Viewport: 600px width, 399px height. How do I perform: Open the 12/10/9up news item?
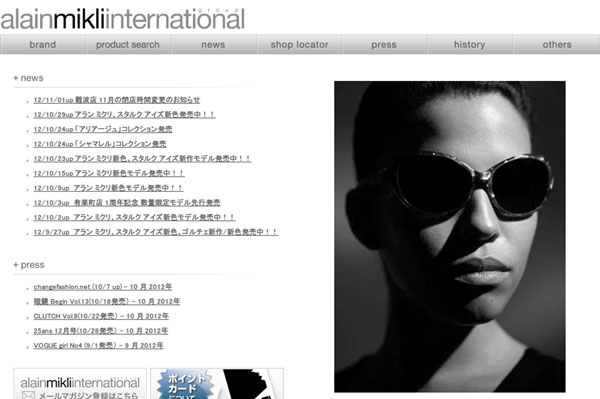click(x=108, y=188)
